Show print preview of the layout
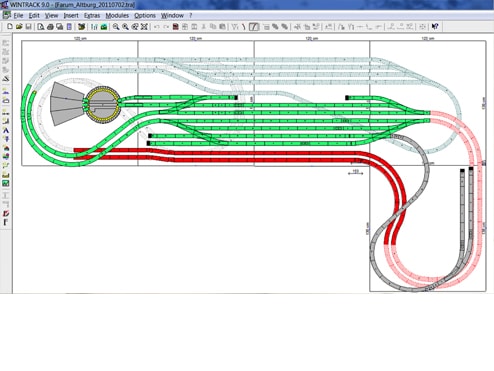Viewport: 494px width, 371px height. pyautogui.click(x=41, y=27)
